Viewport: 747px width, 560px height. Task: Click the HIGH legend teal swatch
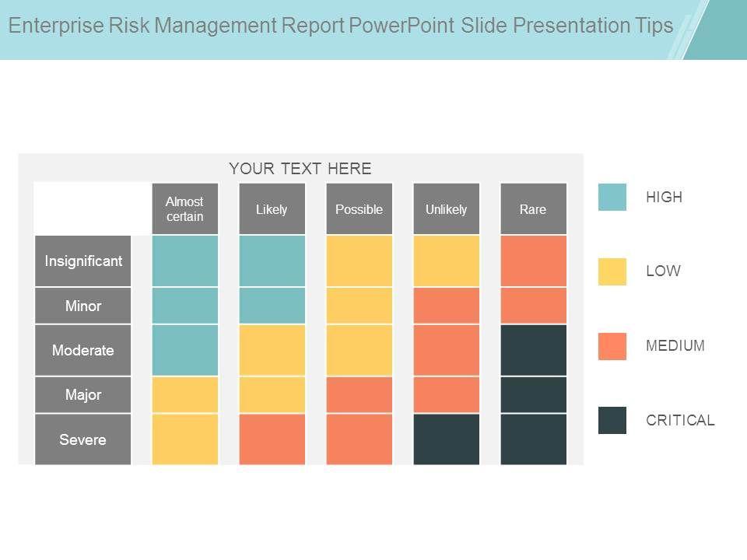pyautogui.click(x=612, y=197)
